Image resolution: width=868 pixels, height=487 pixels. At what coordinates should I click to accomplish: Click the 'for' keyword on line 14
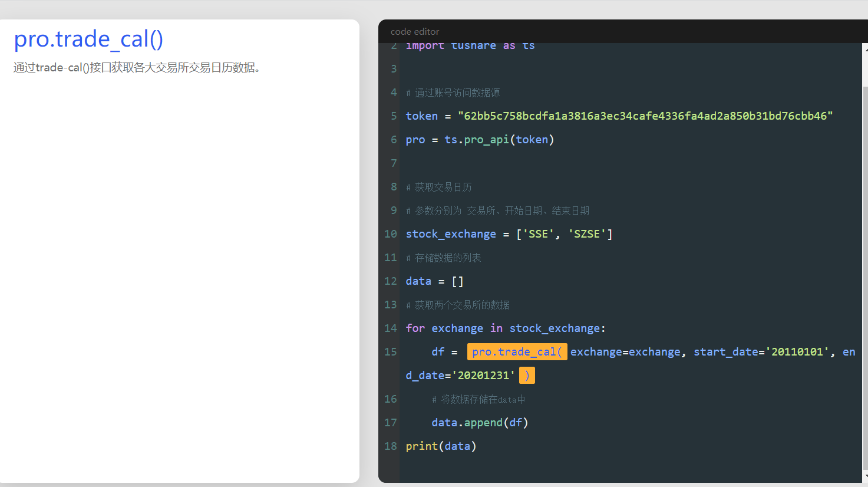coord(415,328)
